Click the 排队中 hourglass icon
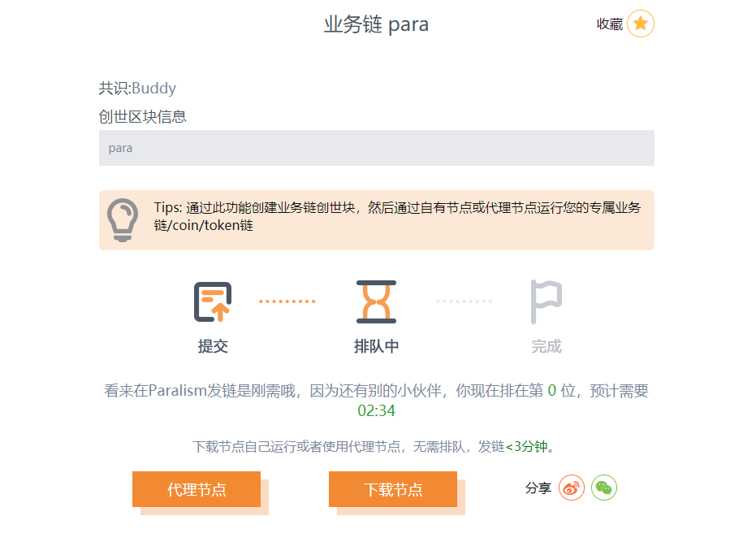756x542 pixels. pos(376,301)
